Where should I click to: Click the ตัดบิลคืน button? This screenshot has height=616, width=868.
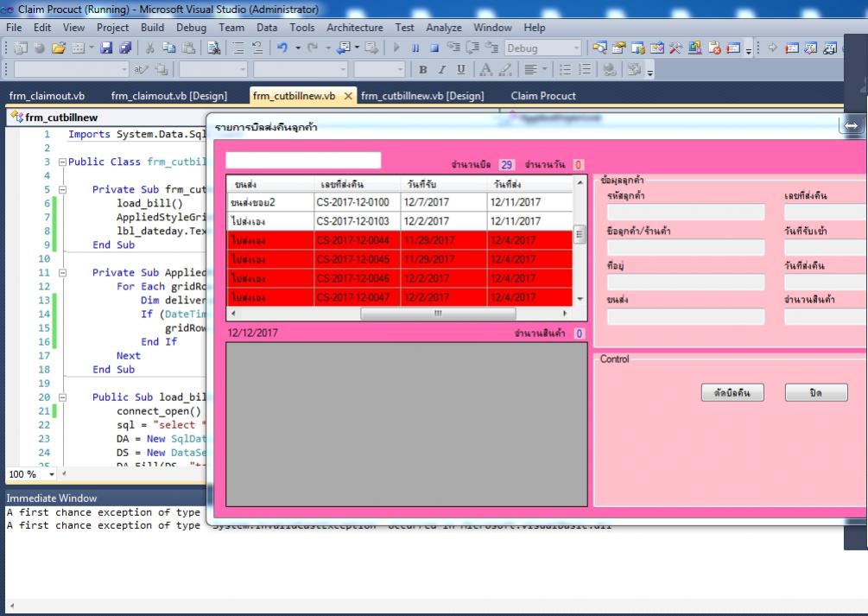click(732, 392)
